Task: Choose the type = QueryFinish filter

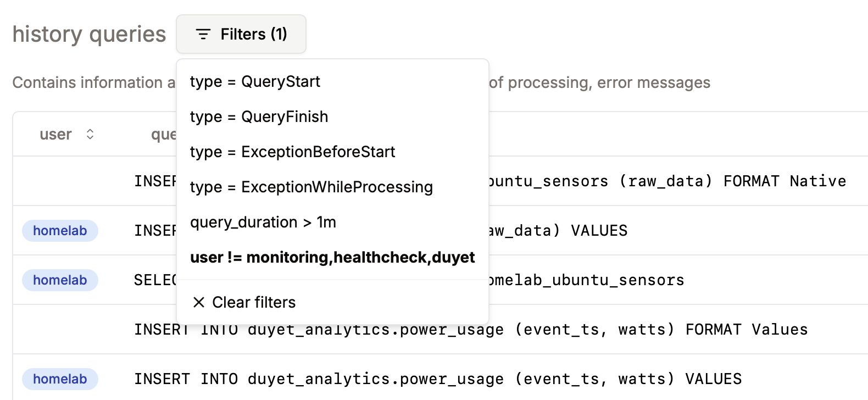Action: point(259,117)
